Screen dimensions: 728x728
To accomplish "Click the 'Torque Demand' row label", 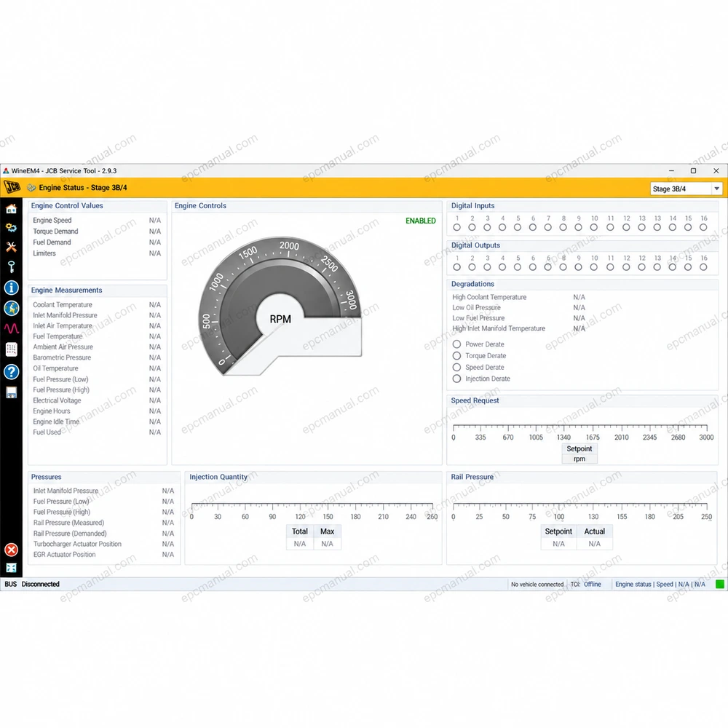I will click(55, 232).
